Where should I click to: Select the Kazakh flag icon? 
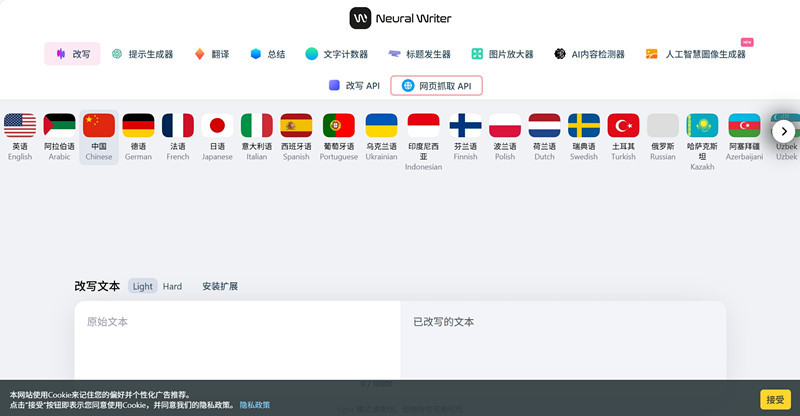coord(702,126)
